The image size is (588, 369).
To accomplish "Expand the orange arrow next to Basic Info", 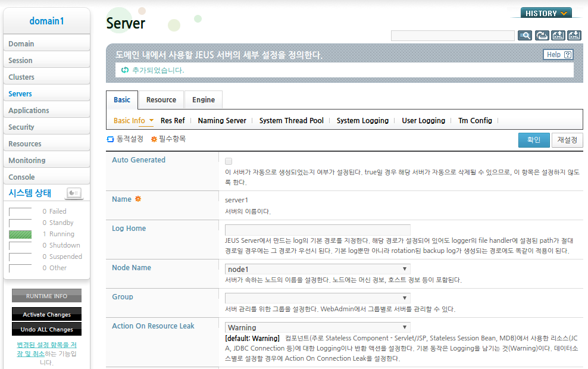I will click(x=152, y=120).
